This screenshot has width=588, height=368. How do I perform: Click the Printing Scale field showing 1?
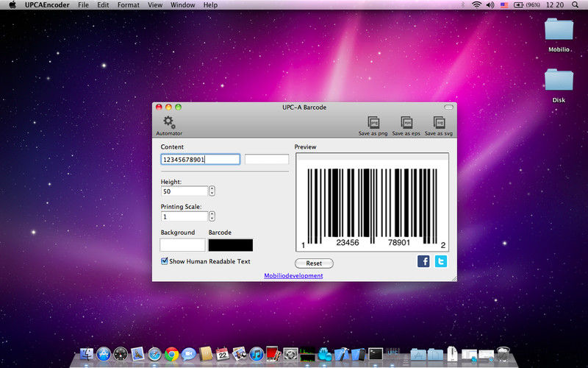184,216
